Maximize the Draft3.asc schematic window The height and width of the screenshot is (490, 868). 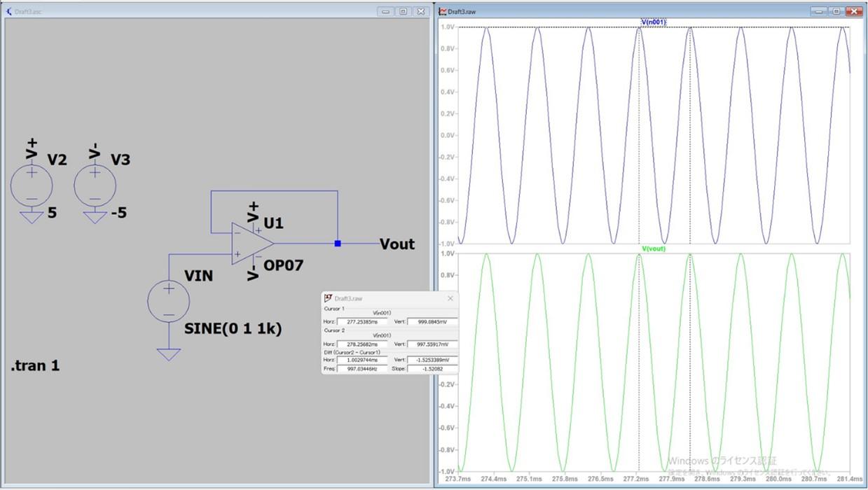coord(403,12)
